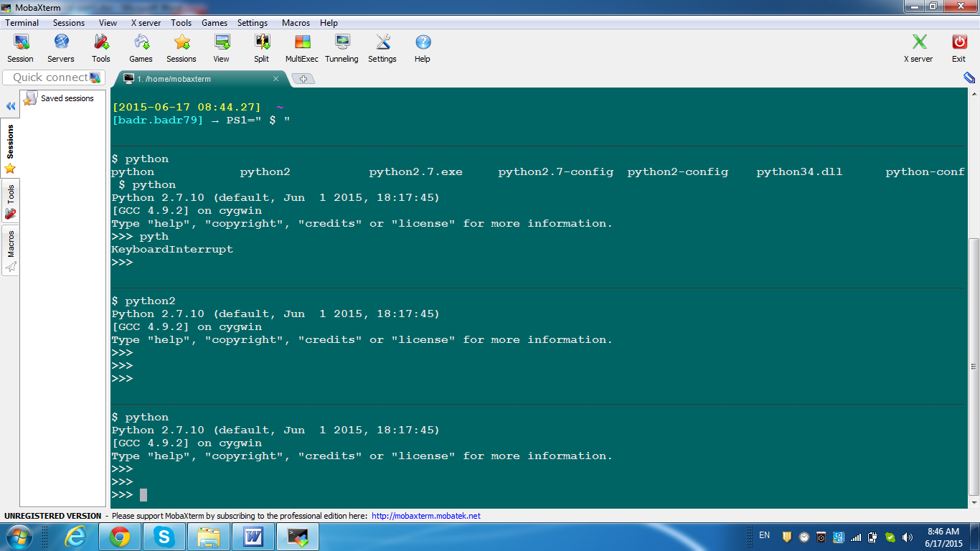Viewport: 980px width, 551px height.
Task: Follow the mobaxterm.mobatek.net link
Action: (x=426, y=516)
